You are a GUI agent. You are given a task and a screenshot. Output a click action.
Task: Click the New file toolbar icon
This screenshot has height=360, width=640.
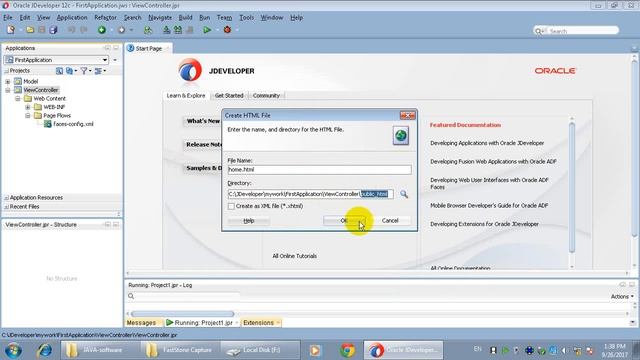11,30
